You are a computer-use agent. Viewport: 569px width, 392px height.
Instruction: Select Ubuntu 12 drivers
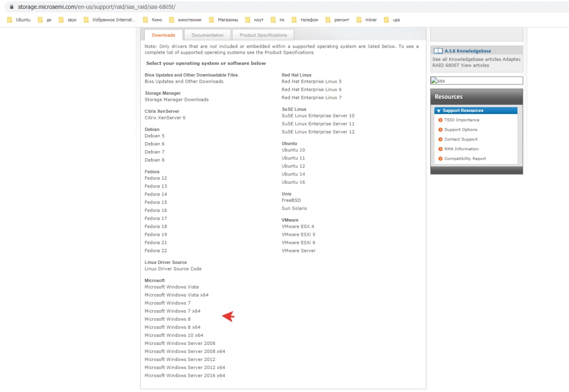293,166
